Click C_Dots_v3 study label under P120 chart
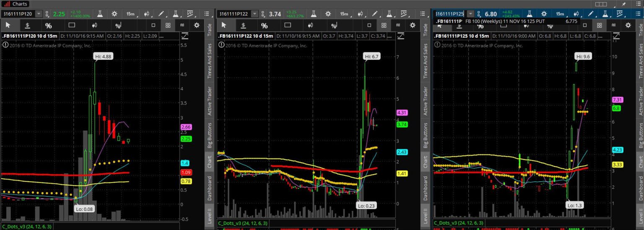644x230 pixels. click(26, 227)
